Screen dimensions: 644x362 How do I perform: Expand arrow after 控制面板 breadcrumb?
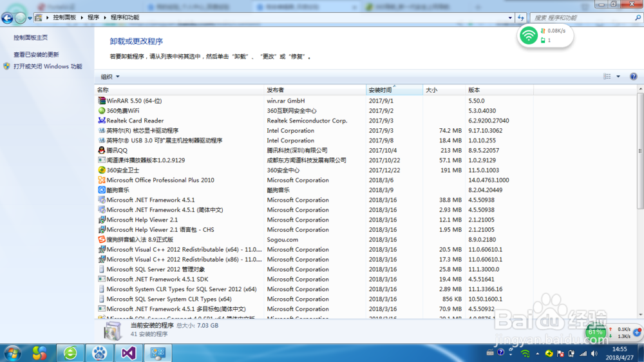pos(82,17)
